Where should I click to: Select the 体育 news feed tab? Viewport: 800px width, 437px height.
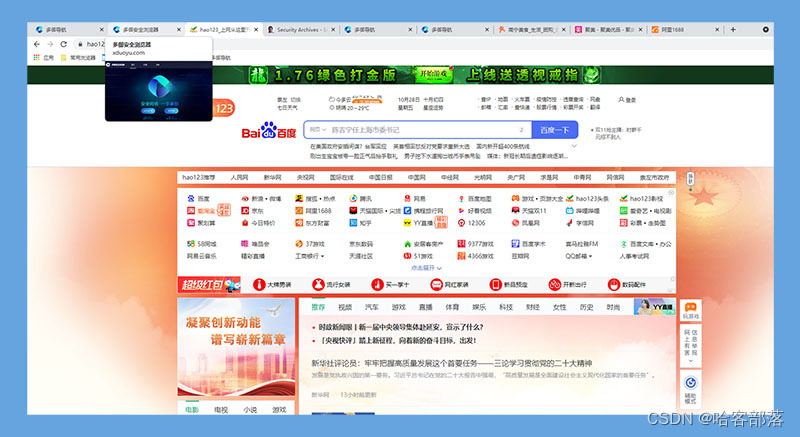[452, 307]
